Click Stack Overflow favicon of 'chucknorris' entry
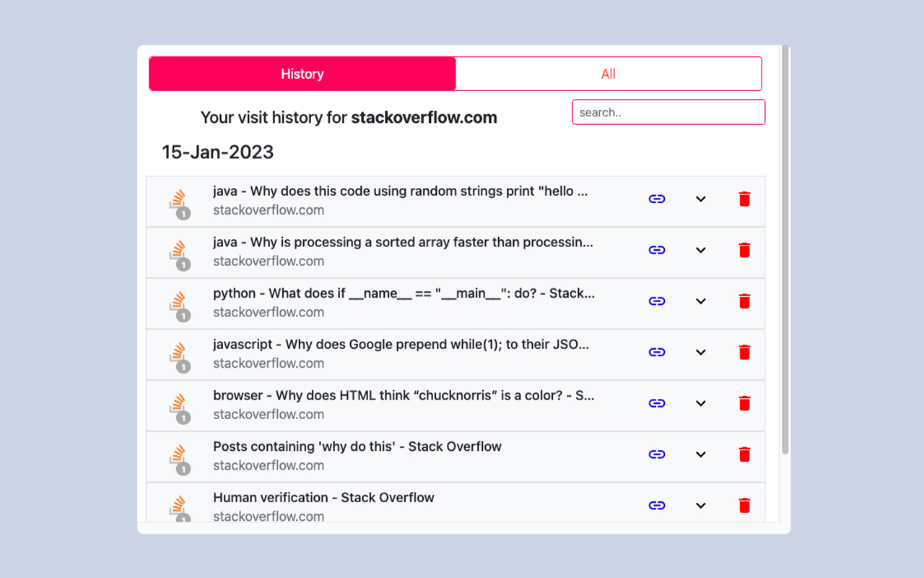The width and height of the screenshot is (924, 578). (x=178, y=404)
